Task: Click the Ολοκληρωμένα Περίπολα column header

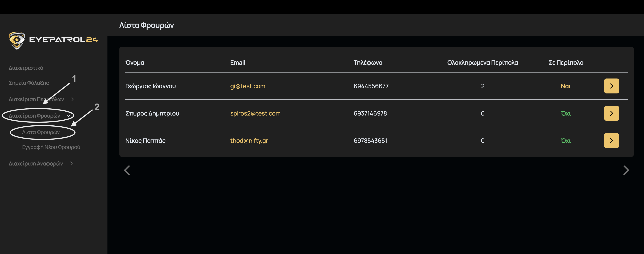Action: (482, 62)
